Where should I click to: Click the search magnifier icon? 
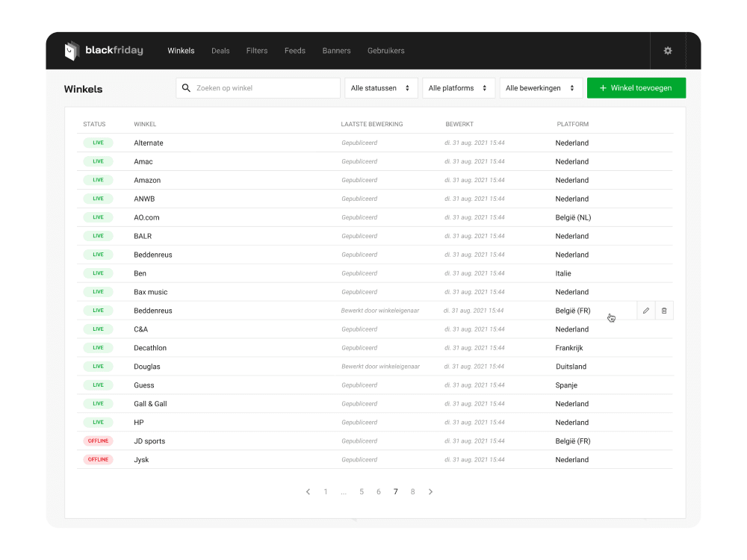[186, 88]
